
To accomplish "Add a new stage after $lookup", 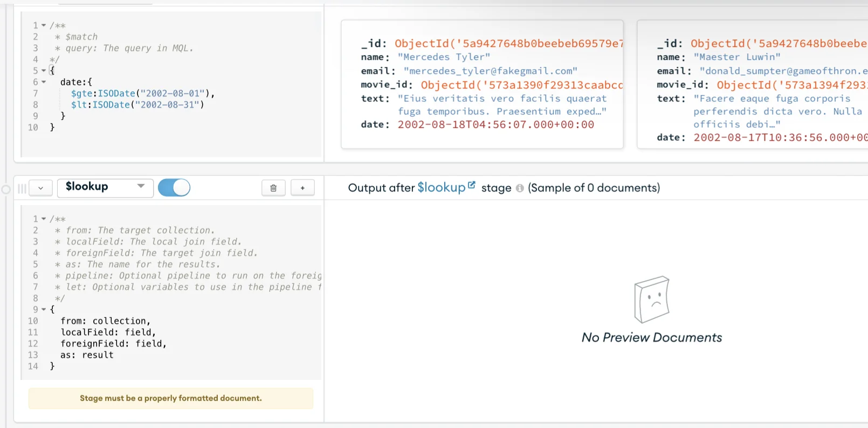I will pyautogui.click(x=302, y=188).
